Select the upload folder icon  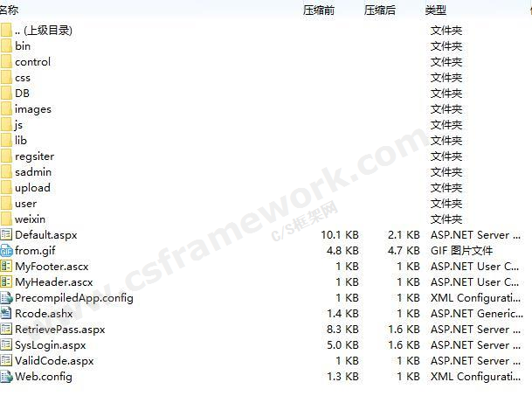(x=6, y=187)
